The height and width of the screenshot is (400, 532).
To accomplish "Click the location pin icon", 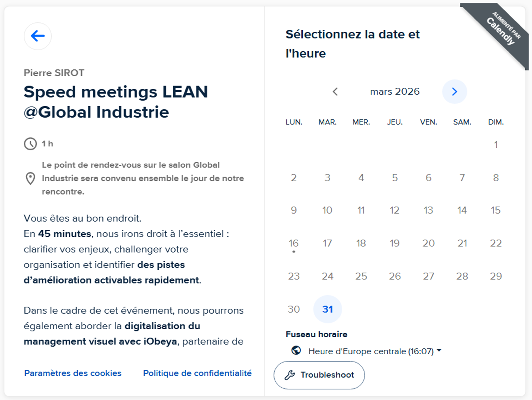I will coord(30,178).
